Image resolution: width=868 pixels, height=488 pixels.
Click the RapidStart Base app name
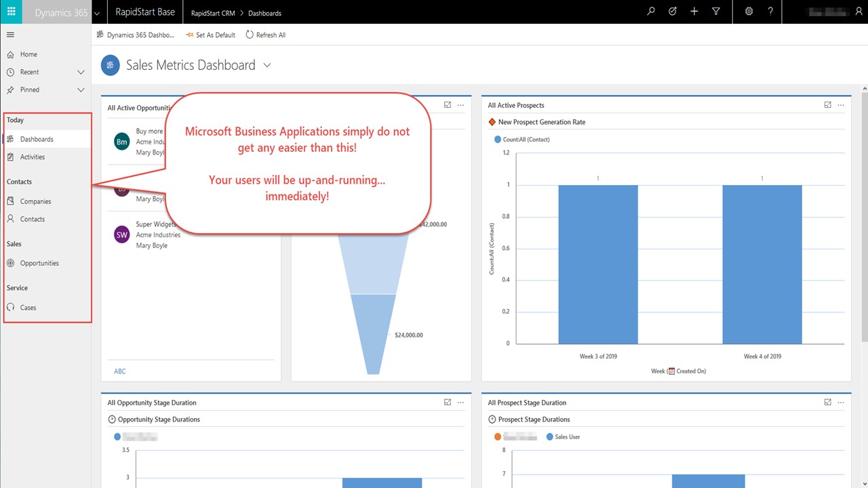click(145, 12)
